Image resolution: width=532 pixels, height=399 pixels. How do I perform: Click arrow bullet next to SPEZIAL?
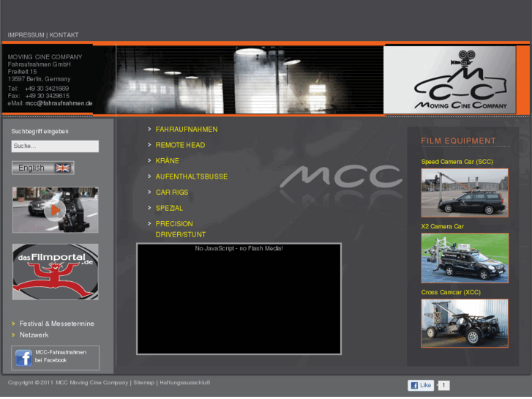(149, 207)
